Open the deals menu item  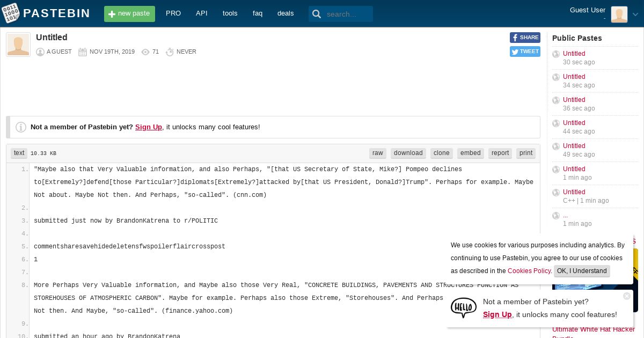[x=286, y=13]
